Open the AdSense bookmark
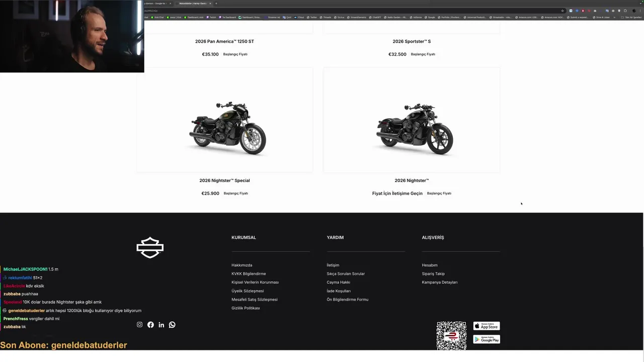 tap(416, 17)
